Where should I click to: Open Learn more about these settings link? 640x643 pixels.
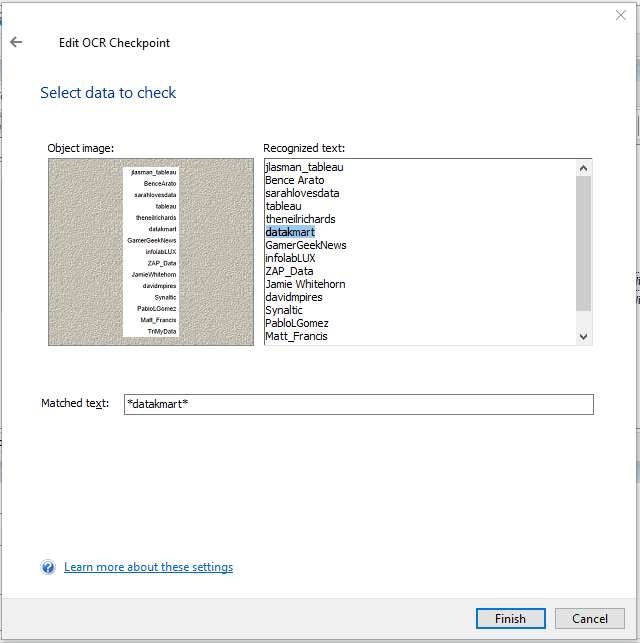[148, 567]
